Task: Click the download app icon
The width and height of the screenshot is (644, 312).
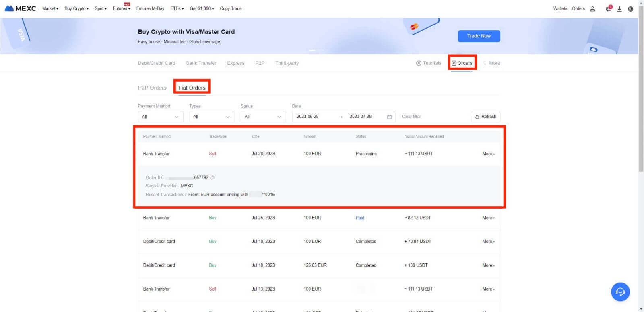Action: click(619, 9)
